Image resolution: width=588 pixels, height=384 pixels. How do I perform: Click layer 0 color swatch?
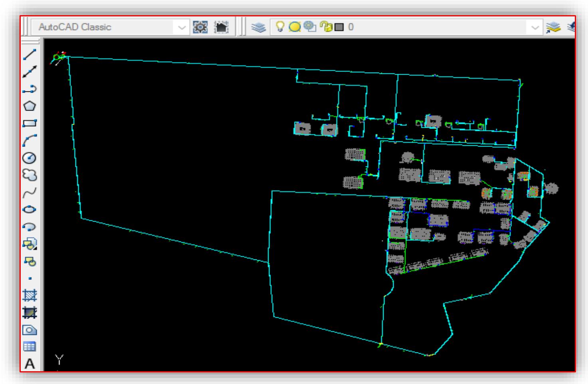339,27
